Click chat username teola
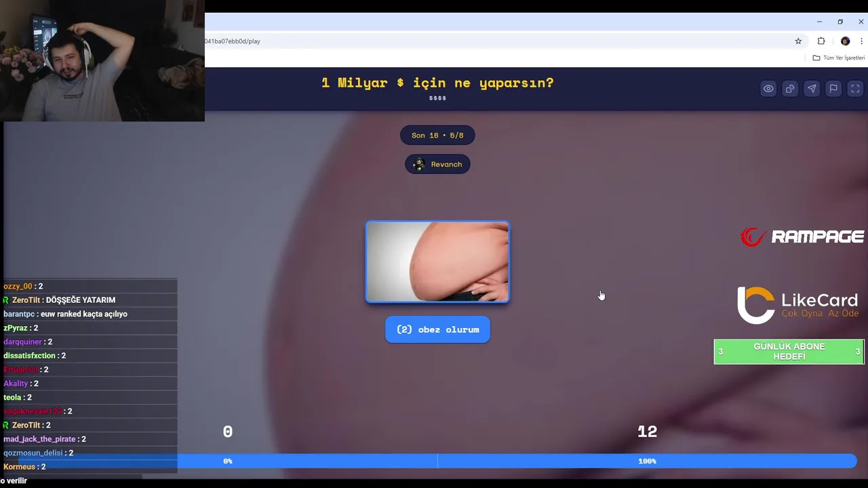This screenshot has height=488, width=868. (x=12, y=397)
